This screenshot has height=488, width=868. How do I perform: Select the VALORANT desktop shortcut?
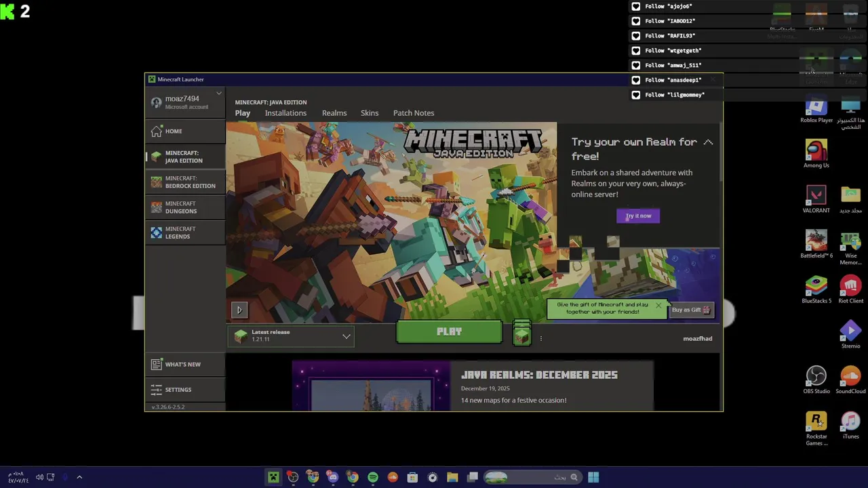816,199
